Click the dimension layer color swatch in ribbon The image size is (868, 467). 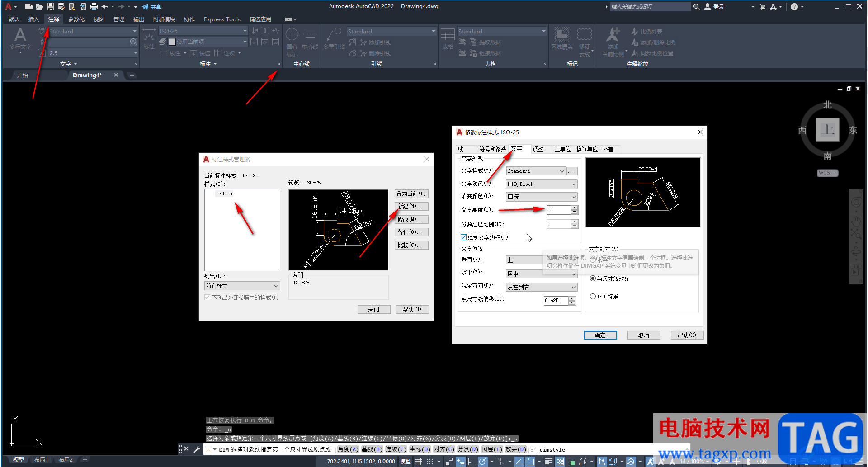click(172, 42)
